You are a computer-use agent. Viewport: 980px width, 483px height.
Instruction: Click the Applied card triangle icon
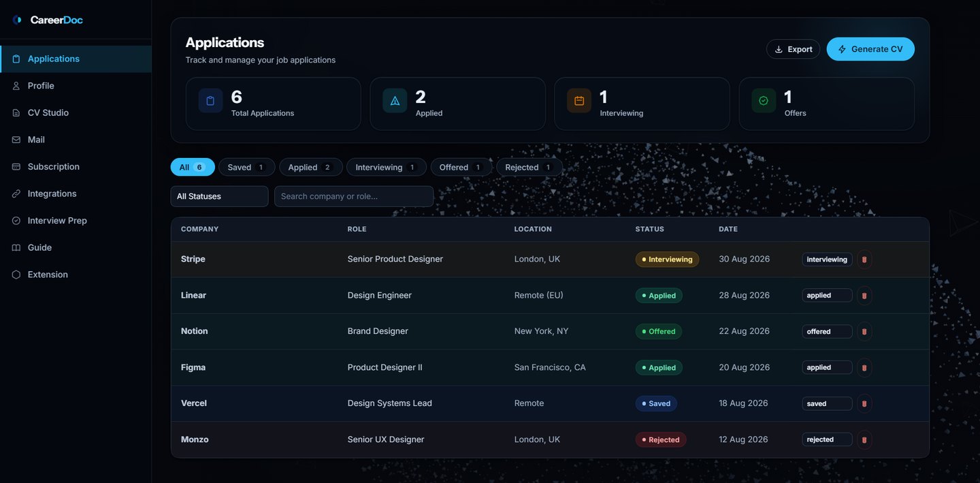click(x=395, y=101)
